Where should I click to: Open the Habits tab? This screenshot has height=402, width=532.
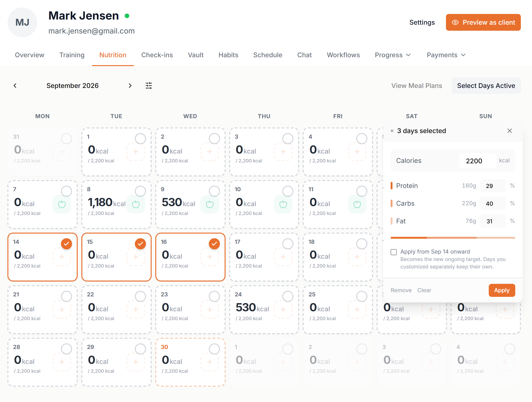coord(228,55)
